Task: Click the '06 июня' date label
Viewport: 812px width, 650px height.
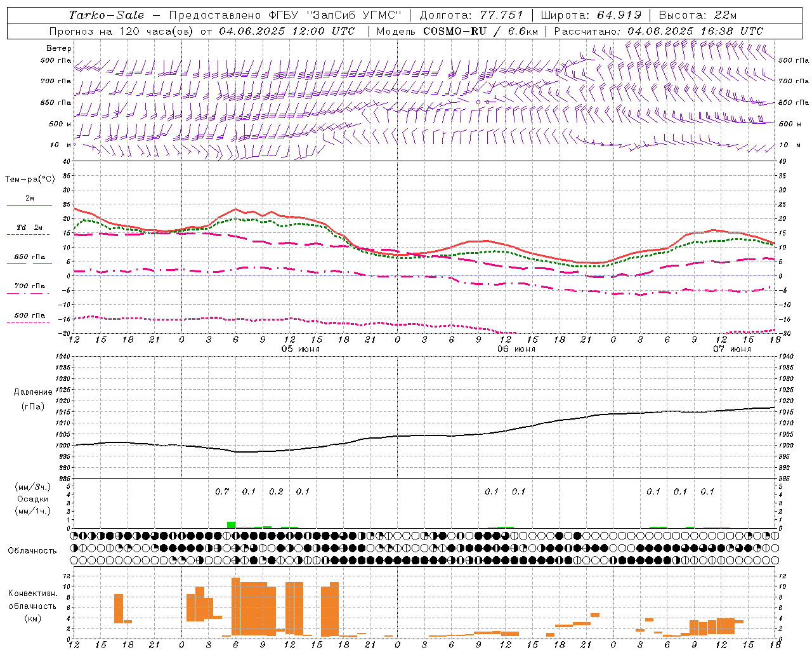Action: point(516,349)
